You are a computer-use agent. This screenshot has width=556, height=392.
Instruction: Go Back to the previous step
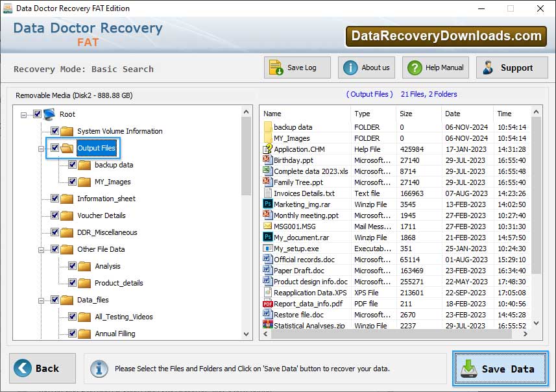pos(43,368)
